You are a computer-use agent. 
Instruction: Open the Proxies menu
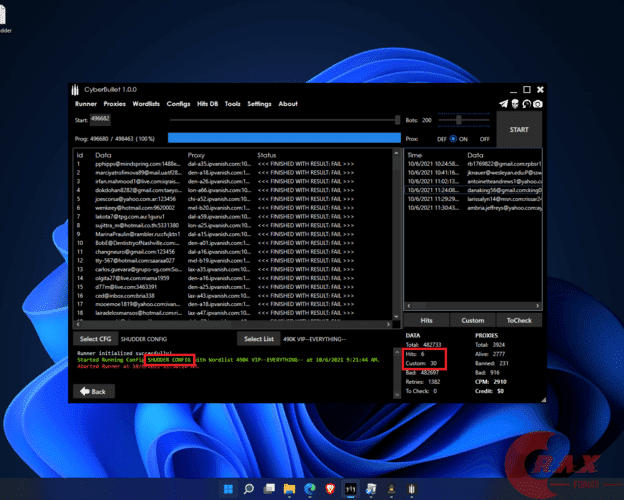coord(115,104)
